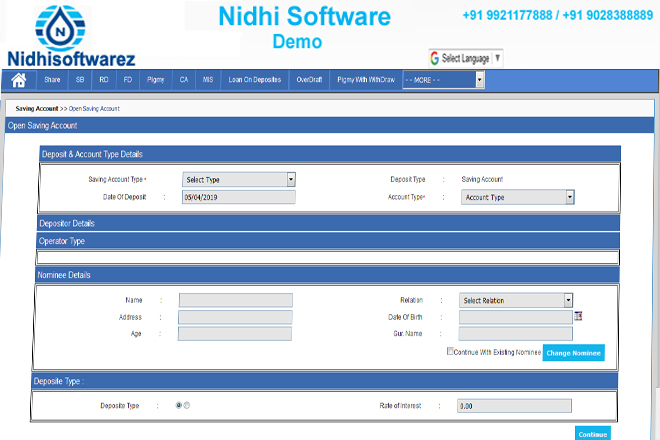Open the RD menu
The height and width of the screenshot is (440, 660).
104,80
